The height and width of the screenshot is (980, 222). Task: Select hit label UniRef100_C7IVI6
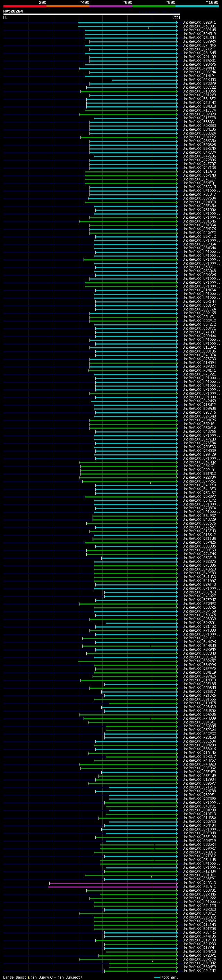[x=199, y=787]
